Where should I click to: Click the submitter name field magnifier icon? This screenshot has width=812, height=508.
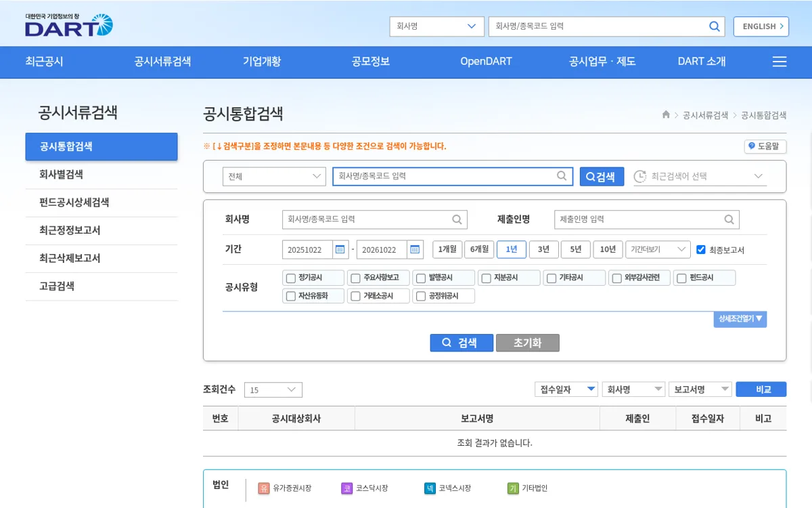[x=729, y=219]
